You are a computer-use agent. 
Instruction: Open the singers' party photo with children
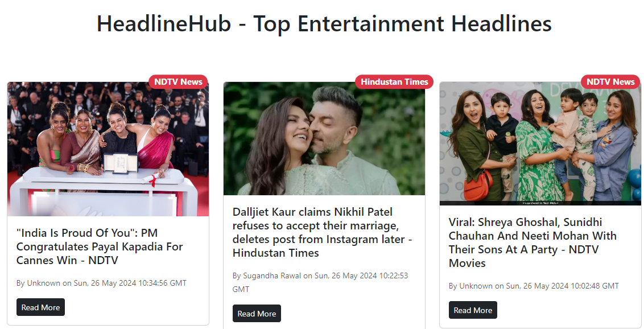pyautogui.click(x=540, y=143)
